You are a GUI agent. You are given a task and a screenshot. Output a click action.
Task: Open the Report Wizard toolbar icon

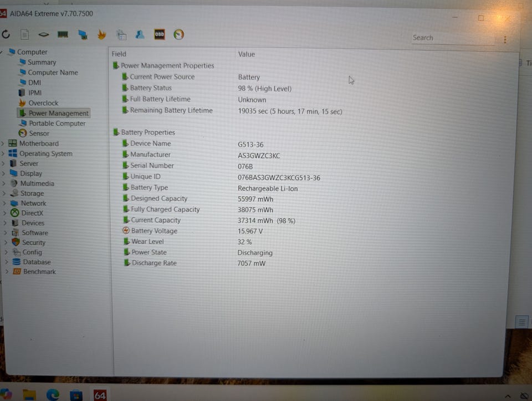(121, 34)
